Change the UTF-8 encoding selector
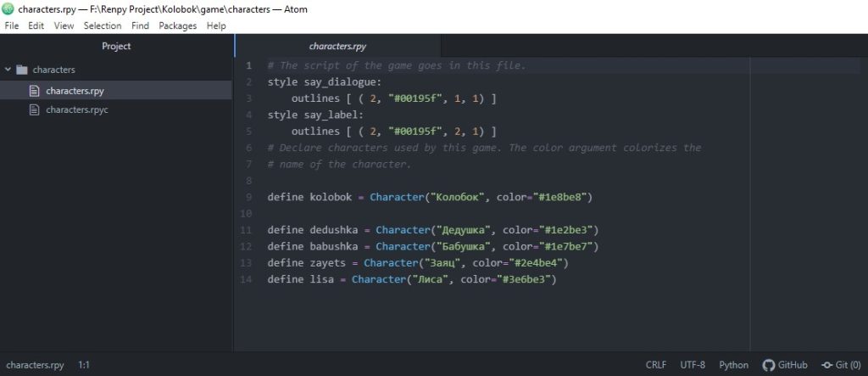 (x=692, y=365)
